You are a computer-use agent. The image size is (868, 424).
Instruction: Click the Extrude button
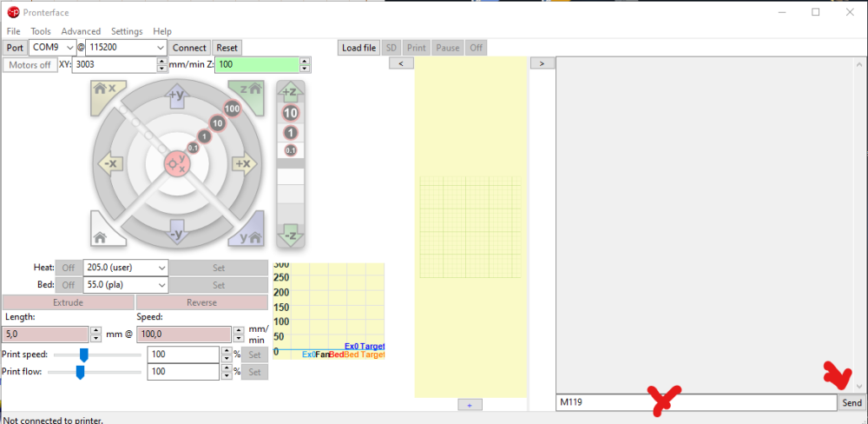(68, 302)
